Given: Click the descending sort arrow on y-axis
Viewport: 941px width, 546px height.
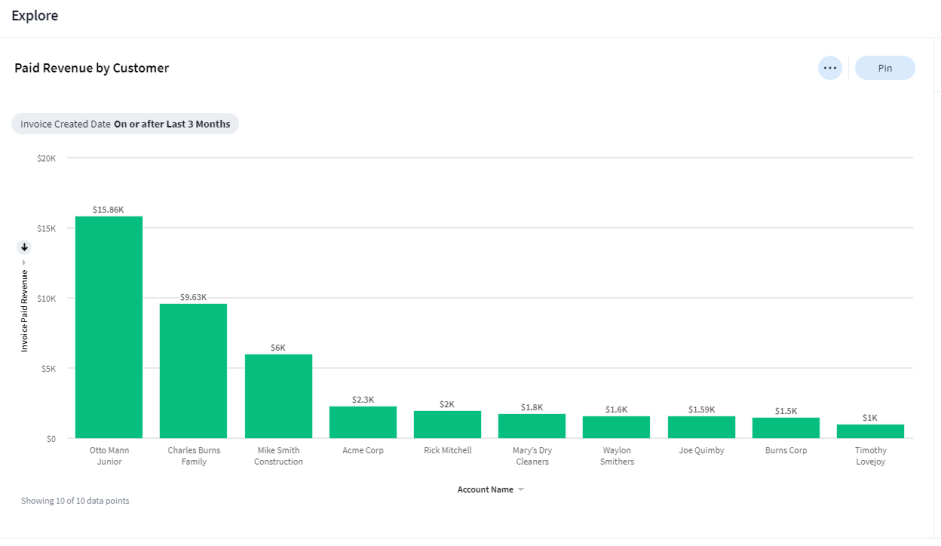Looking at the screenshot, I should click(25, 247).
